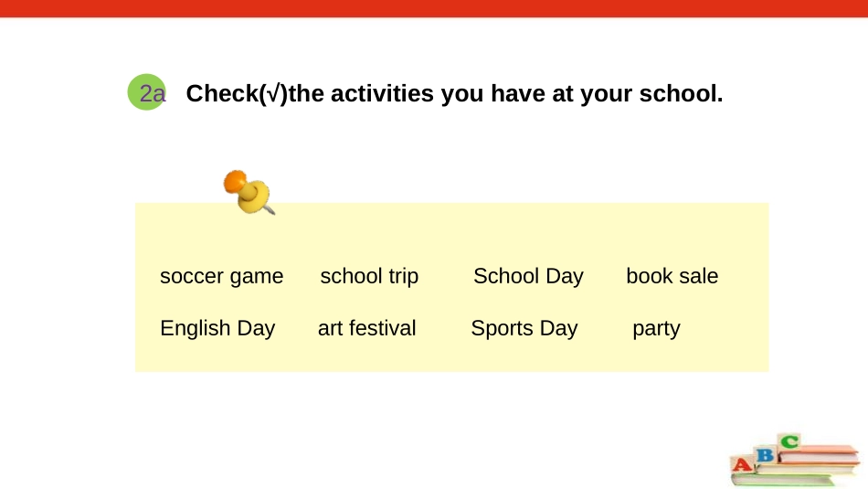Click the ABC books illustration

coord(794,460)
